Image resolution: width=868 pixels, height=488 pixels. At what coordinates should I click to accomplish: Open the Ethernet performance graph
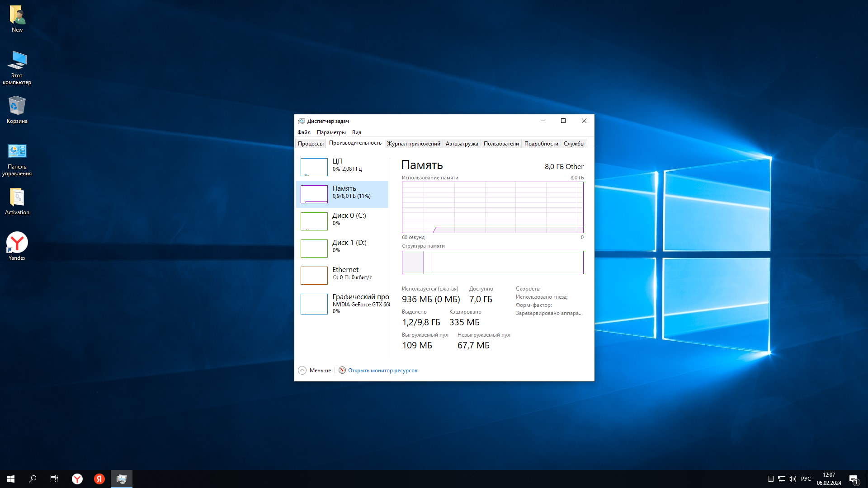click(x=314, y=275)
